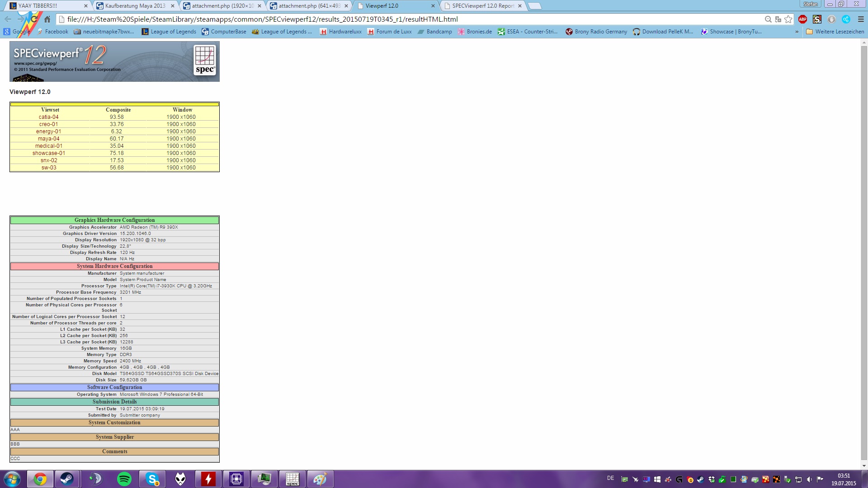This screenshot has width=868, height=488.
Task: Open the Forum de Luxx bookmark
Action: (389, 32)
